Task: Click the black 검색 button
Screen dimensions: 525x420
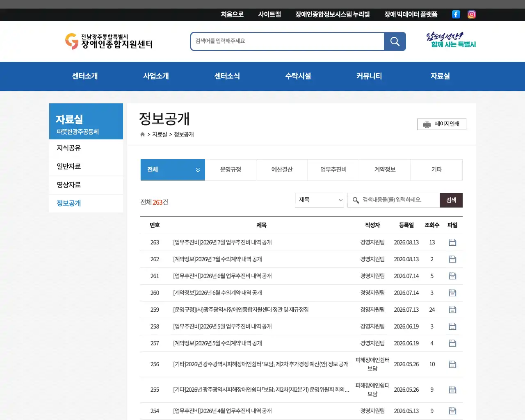Action: (x=451, y=200)
